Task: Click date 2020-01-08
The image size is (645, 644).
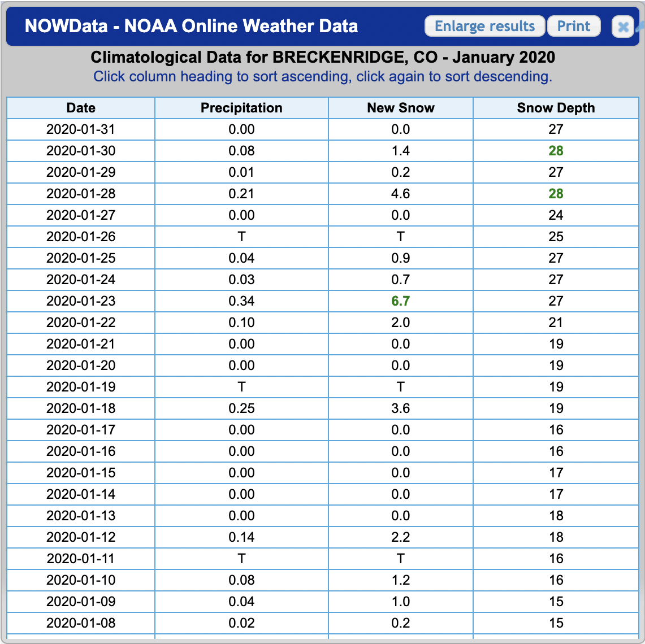Action: [81, 623]
